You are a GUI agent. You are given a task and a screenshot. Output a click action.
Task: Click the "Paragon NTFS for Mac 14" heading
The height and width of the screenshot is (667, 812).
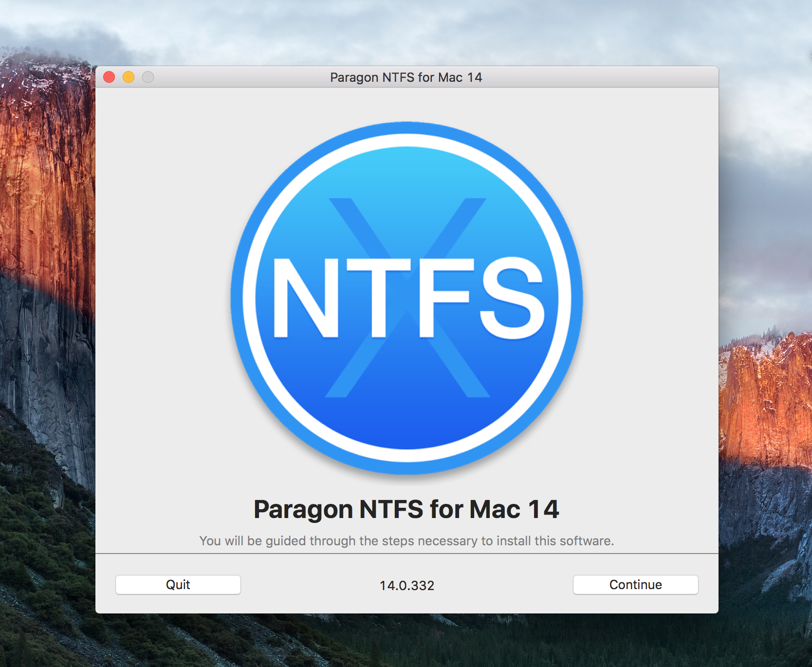pos(406,510)
